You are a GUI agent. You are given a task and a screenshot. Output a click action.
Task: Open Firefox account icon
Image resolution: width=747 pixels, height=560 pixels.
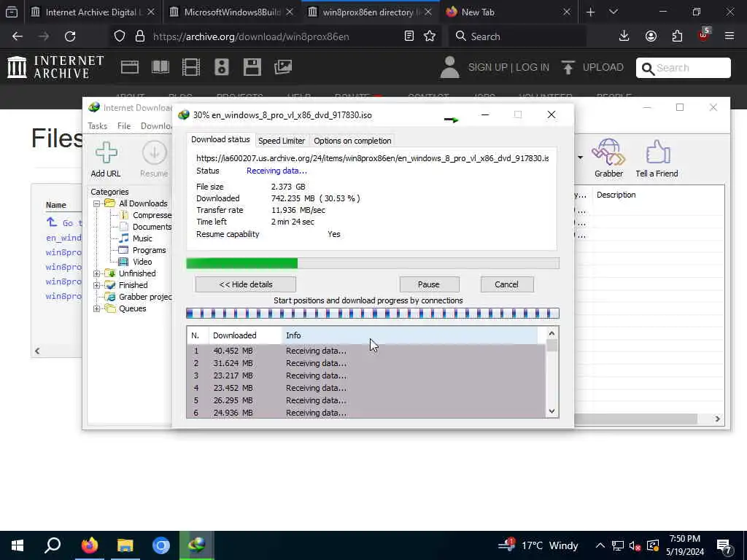(x=651, y=36)
